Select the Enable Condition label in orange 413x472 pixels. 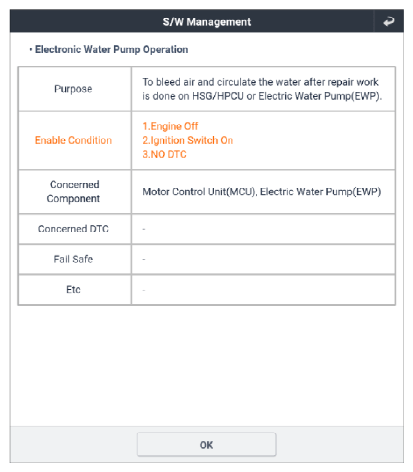coord(73,140)
